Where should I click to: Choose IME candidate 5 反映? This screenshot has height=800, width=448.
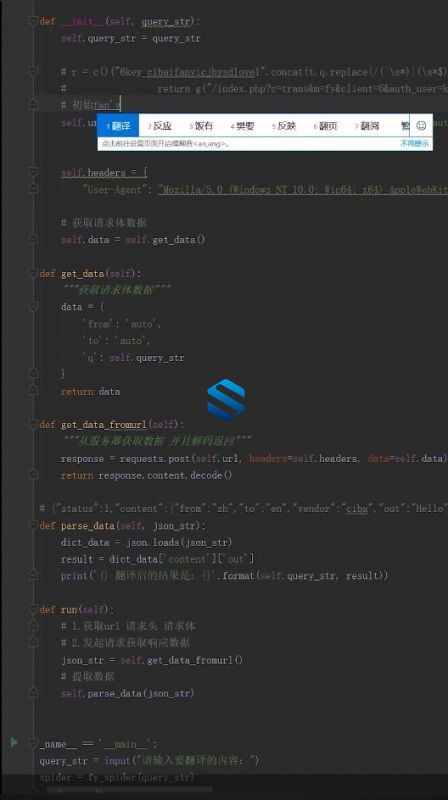(x=284, y=126)
